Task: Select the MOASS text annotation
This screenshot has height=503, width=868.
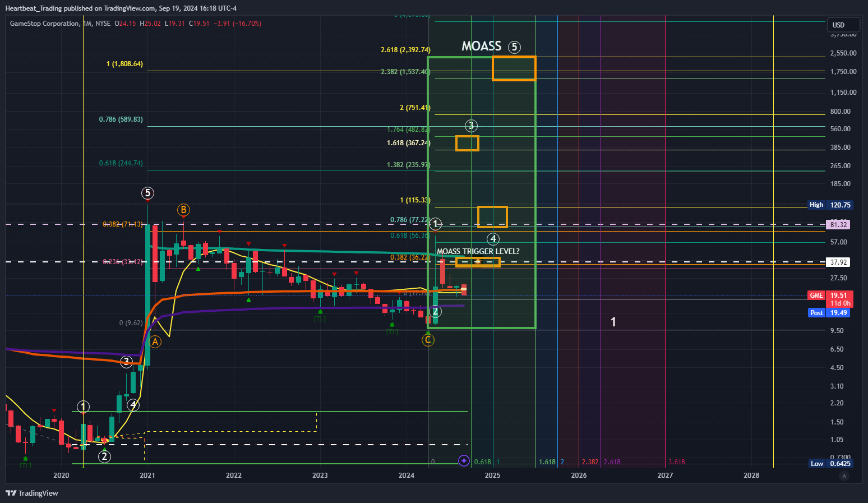Action: 481,46
